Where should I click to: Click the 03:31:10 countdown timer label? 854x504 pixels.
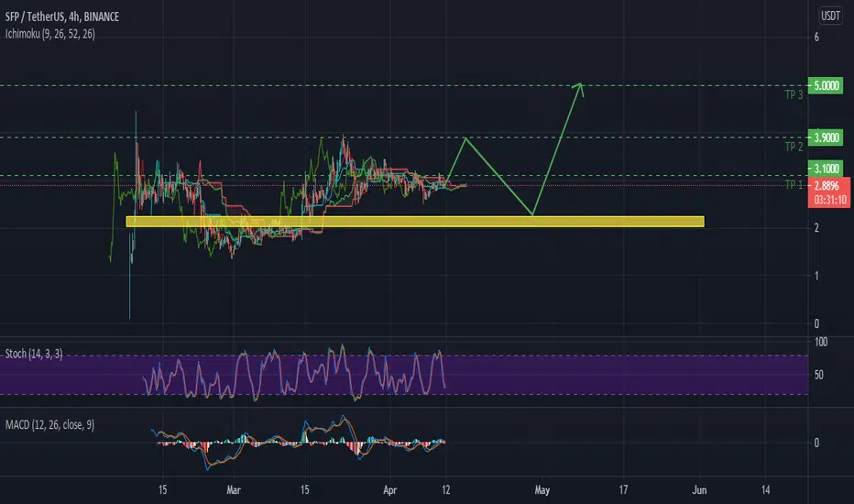pyautogui.click(x=829, y=200)
